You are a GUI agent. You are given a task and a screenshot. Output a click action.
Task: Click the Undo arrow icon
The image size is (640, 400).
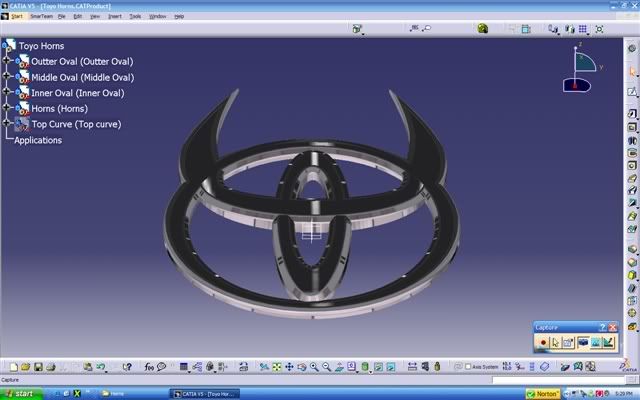click(100, 367)
